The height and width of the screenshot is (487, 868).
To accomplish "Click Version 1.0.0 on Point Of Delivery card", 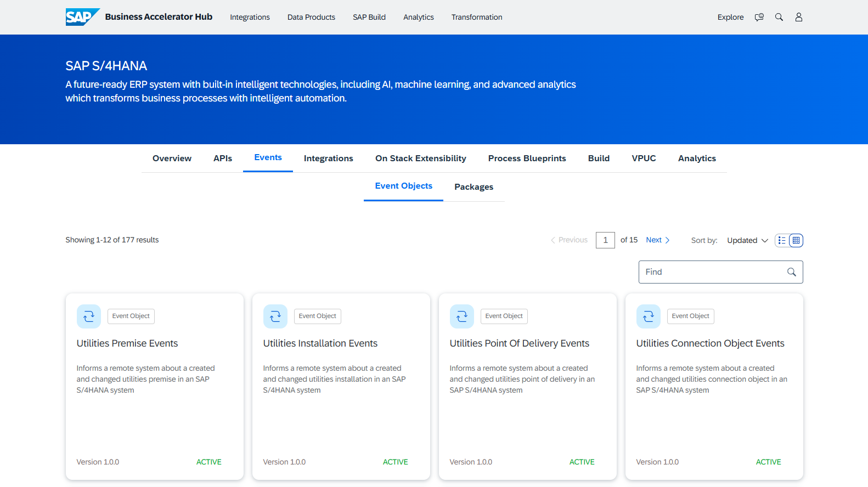I will 471,462.
